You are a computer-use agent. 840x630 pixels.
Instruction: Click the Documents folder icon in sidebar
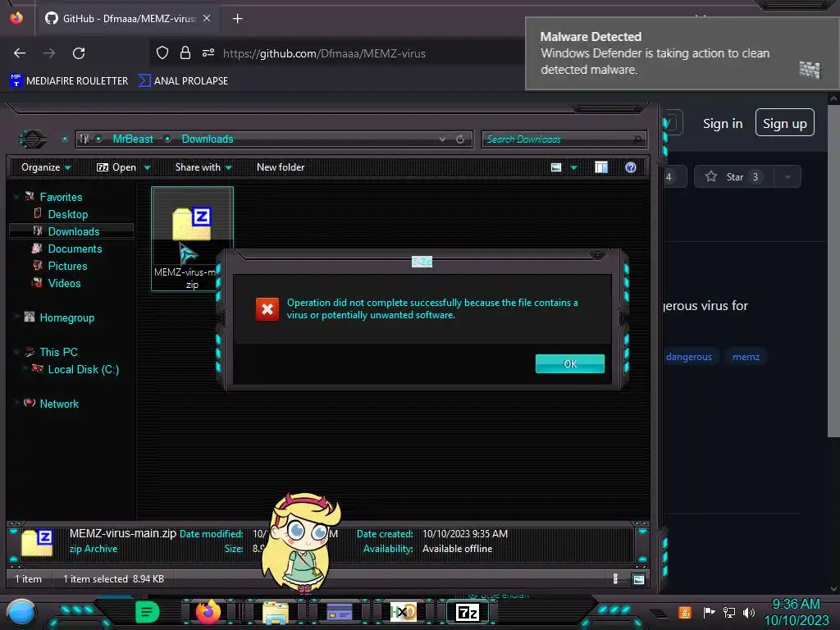click(37, 248)
